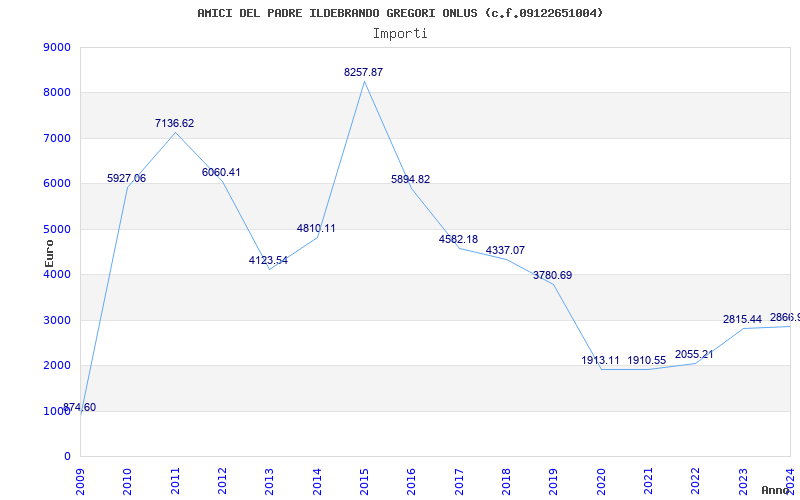The image size is (800, 500).
Task: Click the 5927.06 data label
Action: coord(127,179)
